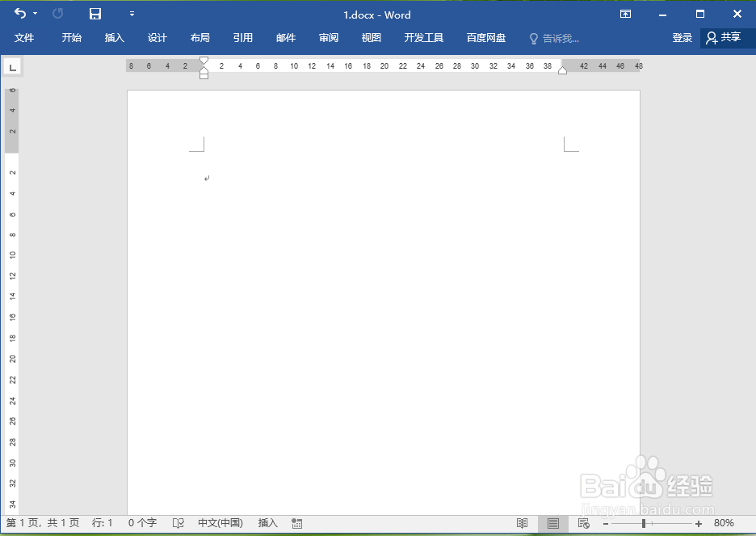Expand the Customize Quick Access Toolbar menu
Screen dimensions: 756x536
tap(132, 14)
